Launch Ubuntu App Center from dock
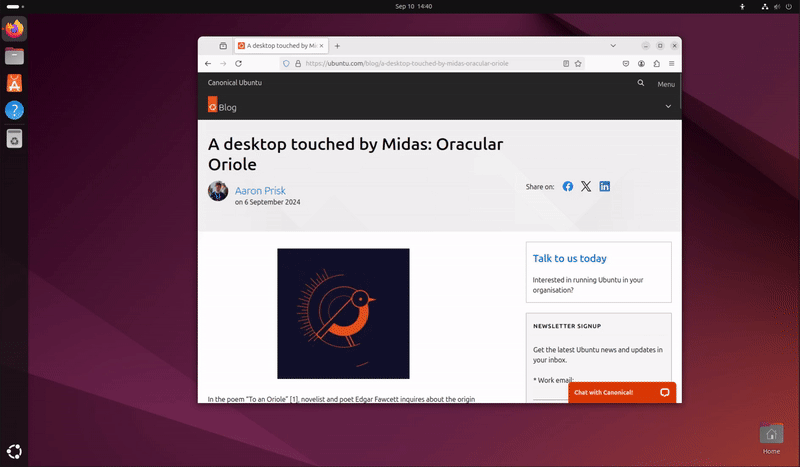The height and width of the screenshot is (467, 800). (x=14, y=83)
